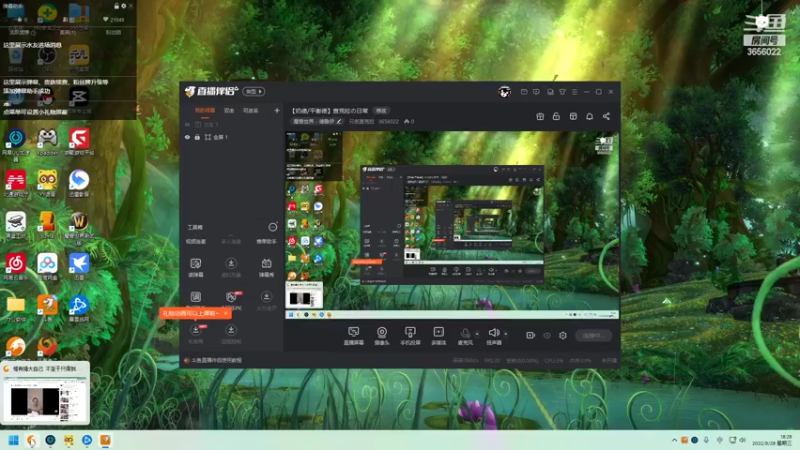Add a live screen capture source
The width and height of the screenshot is (800, 450).
[354, 336]
